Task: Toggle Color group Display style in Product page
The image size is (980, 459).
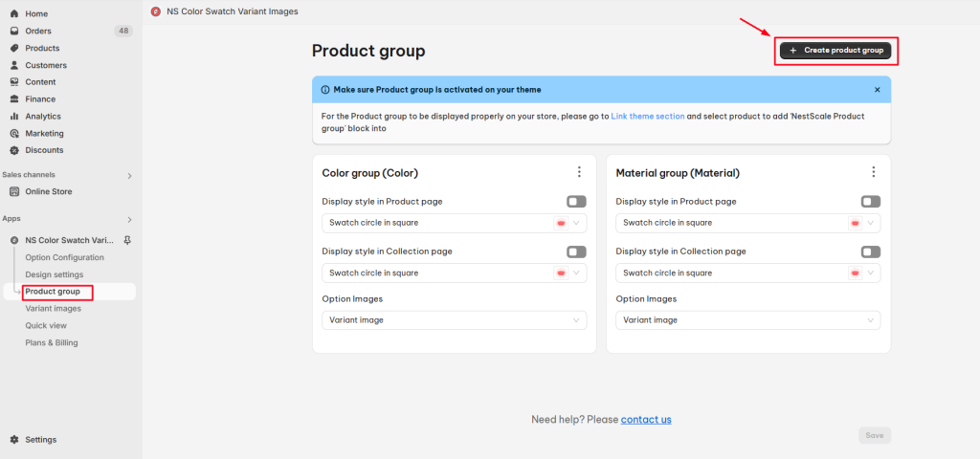Action: 576,202
